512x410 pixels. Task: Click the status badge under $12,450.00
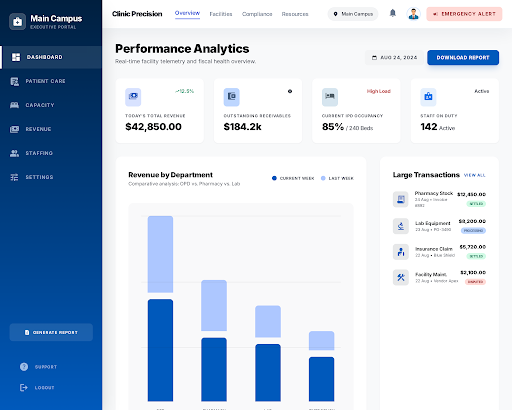coord(476,204)
